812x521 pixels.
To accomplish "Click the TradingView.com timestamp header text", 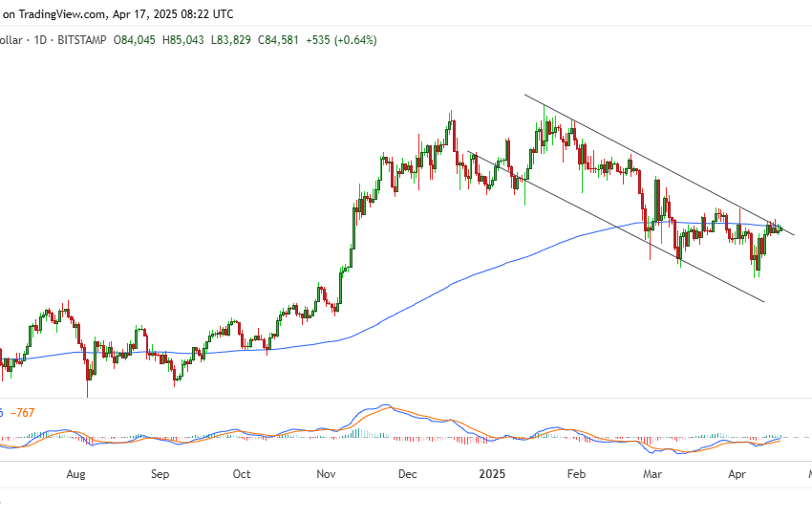I will click(118, 14).
